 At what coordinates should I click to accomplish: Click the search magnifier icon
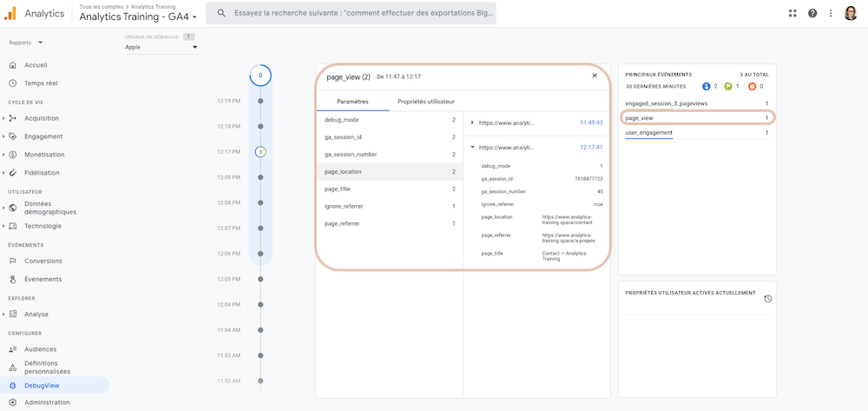pos(221,13)
